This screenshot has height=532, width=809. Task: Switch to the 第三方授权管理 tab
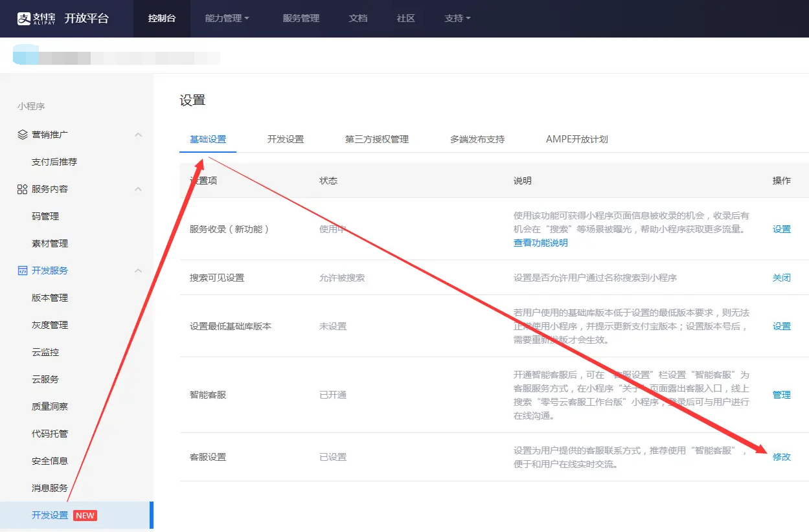(x=377, y=139)
